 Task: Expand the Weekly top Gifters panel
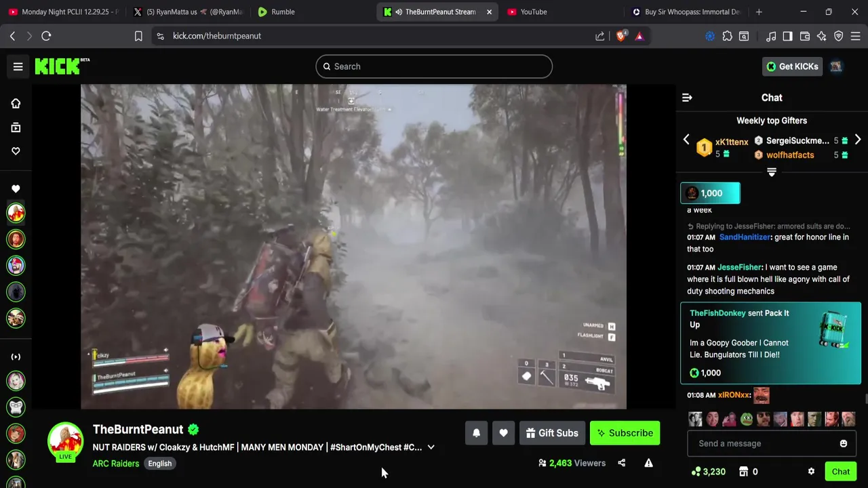tap(771, 172)
